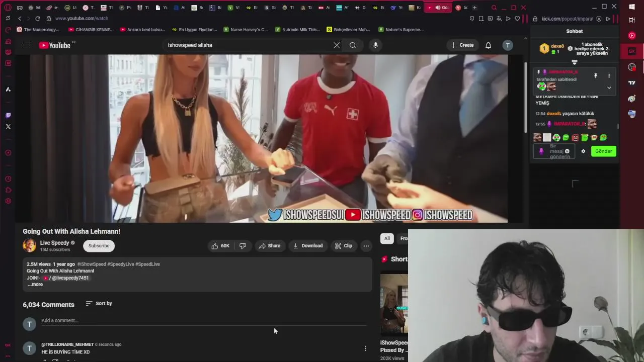Run search with the magnifier button
The width and height of the screenshot is (644, 362).
pos(353,45)
